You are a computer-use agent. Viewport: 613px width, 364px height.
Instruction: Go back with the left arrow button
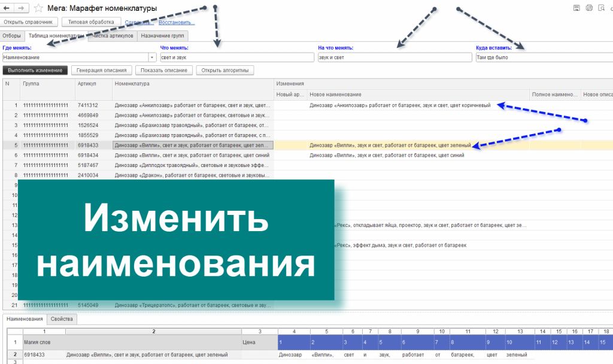[7, 8]
